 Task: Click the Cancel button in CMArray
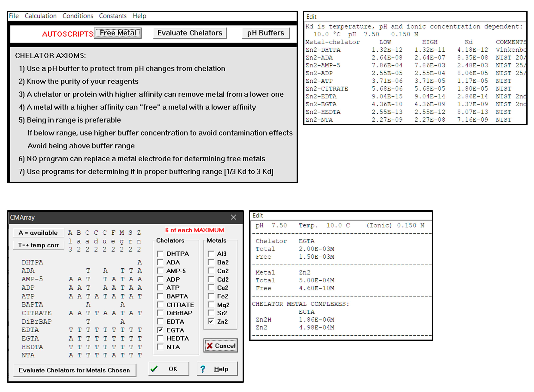pyautogui.click(x=220, y=346)
